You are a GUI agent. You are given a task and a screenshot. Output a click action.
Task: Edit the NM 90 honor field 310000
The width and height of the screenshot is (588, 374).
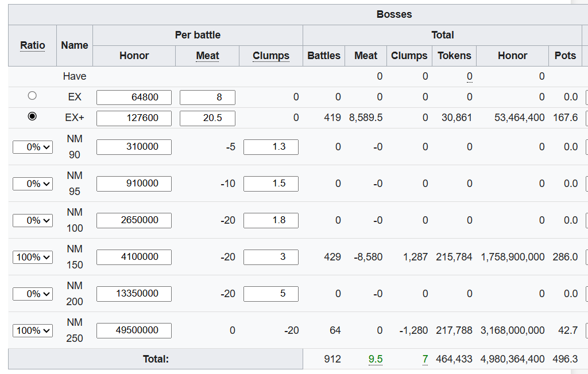pyautogui.click(x=134, y=147)
